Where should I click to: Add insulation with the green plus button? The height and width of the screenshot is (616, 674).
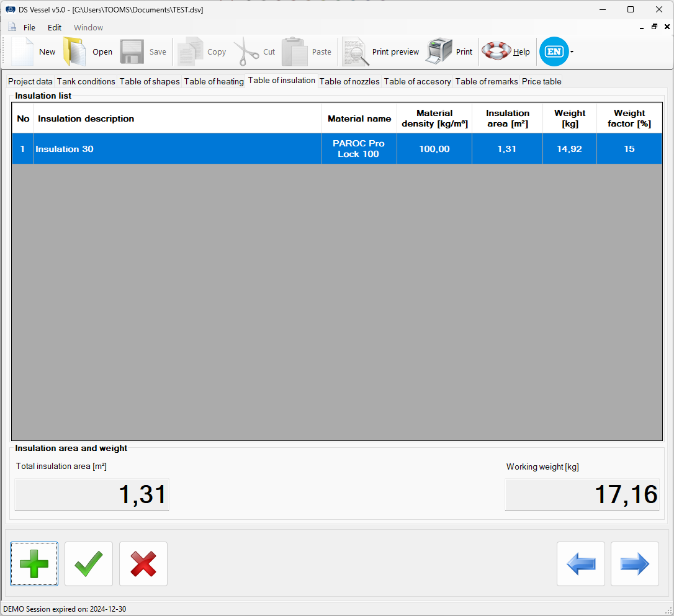[34, 564]
